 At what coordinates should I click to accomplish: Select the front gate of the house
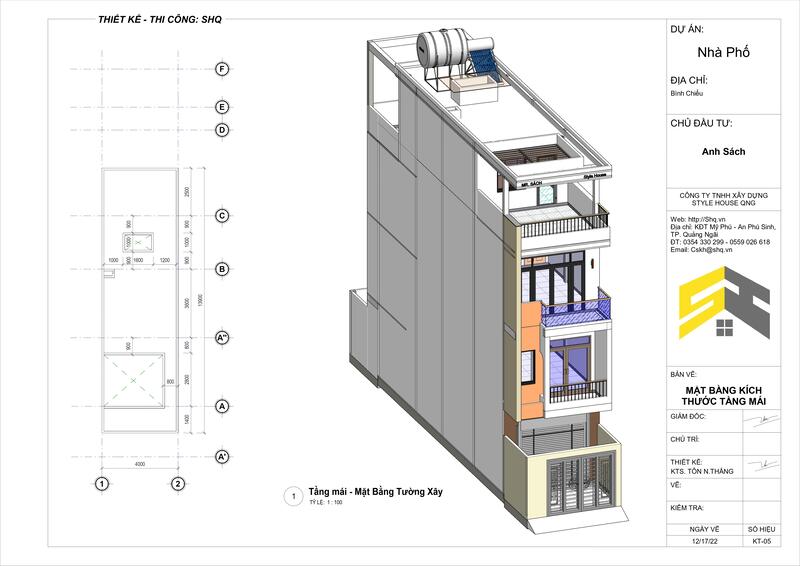(579, 483)
